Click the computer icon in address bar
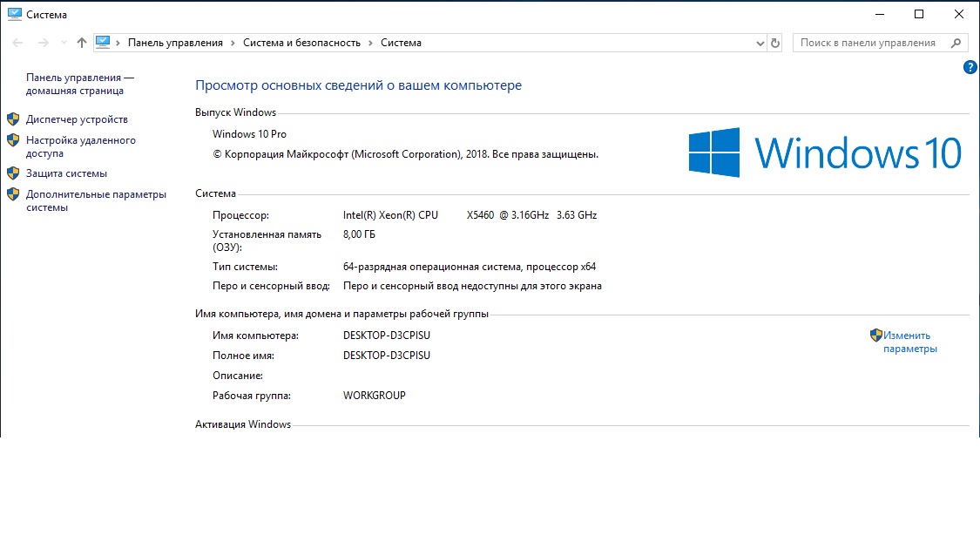Viewport: 980px width, 549px height. point(103,43)
